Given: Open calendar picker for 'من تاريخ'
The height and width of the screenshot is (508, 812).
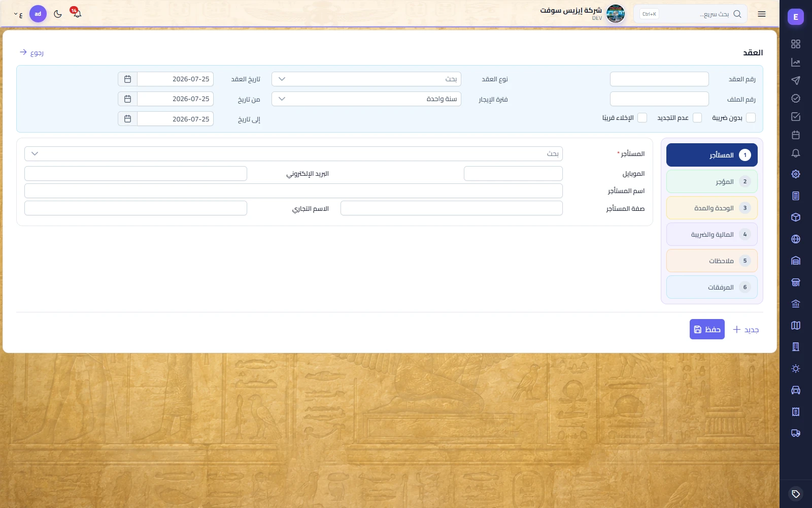Looking at the screenshot, I should [x=127, y=99].
